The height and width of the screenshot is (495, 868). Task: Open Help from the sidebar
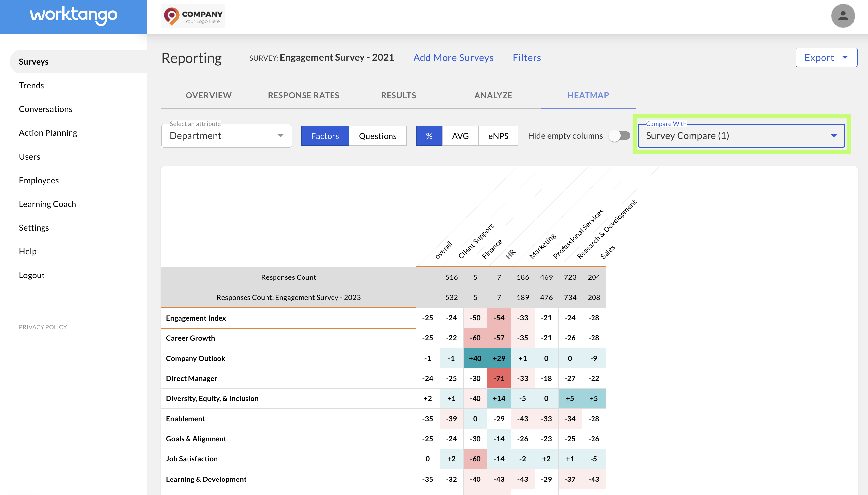(28, 251)
